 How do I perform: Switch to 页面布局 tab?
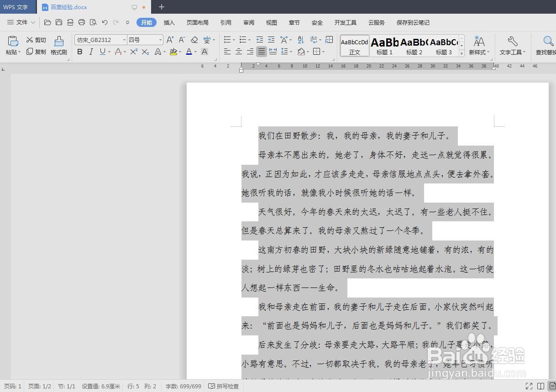coord(198,22)
